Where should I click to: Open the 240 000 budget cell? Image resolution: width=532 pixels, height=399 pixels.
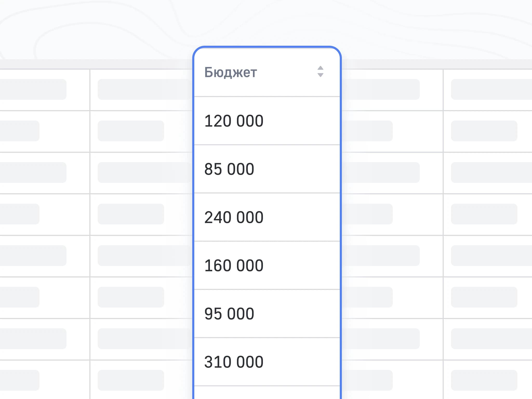point(267,217)
